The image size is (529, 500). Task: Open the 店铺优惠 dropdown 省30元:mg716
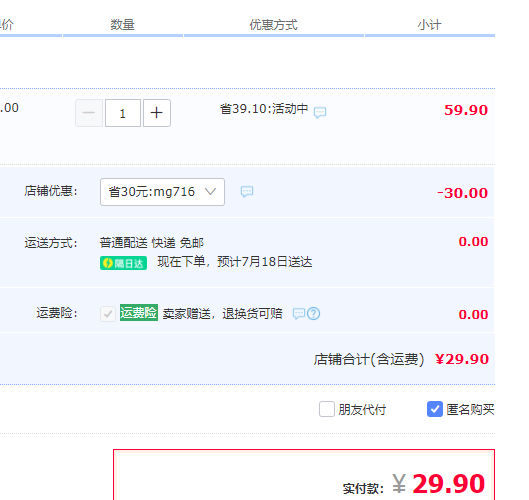coord(162,192)
